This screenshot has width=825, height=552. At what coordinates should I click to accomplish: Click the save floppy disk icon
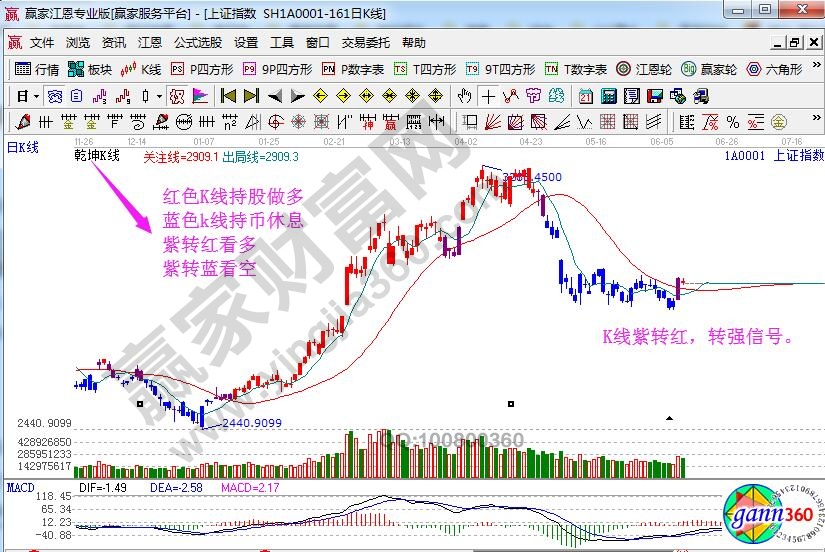click(x=655, y=96)
